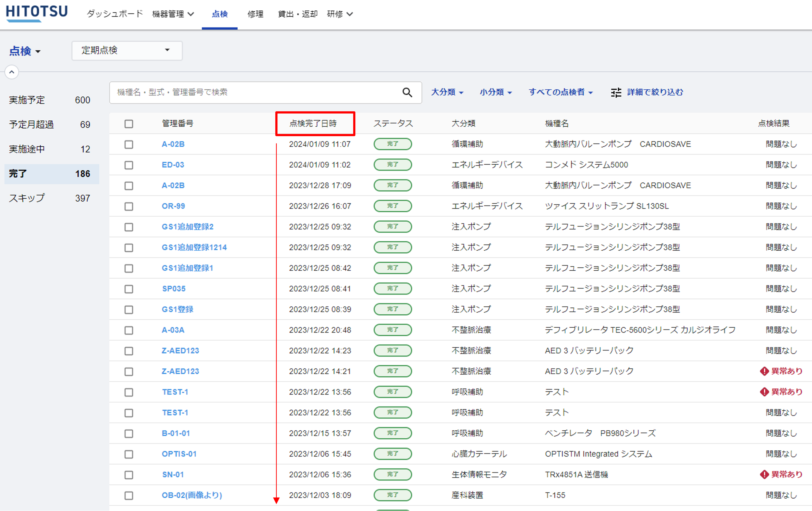The image size is (812, 511).
Task: Click the date 2023/12/15 13:57
Action: tap(320, 433)
